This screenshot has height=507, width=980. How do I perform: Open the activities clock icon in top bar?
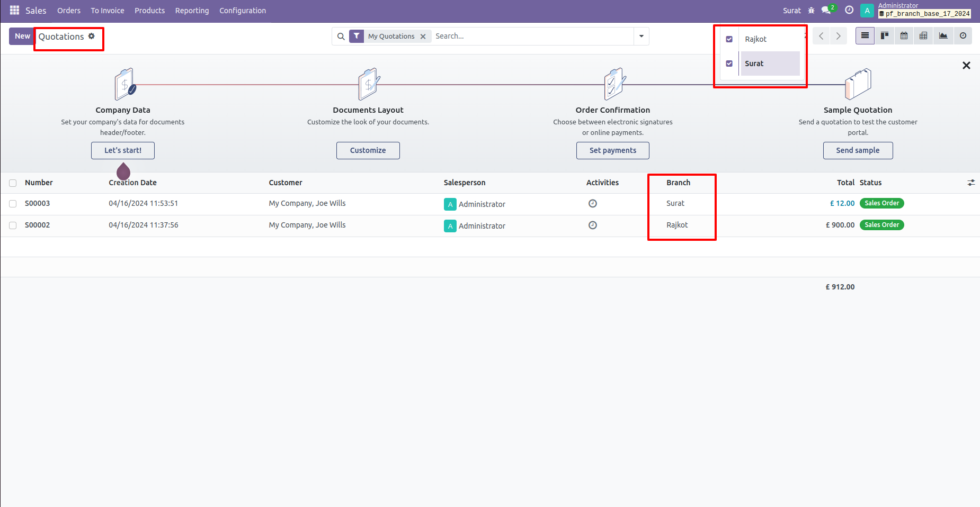(848, 10)
